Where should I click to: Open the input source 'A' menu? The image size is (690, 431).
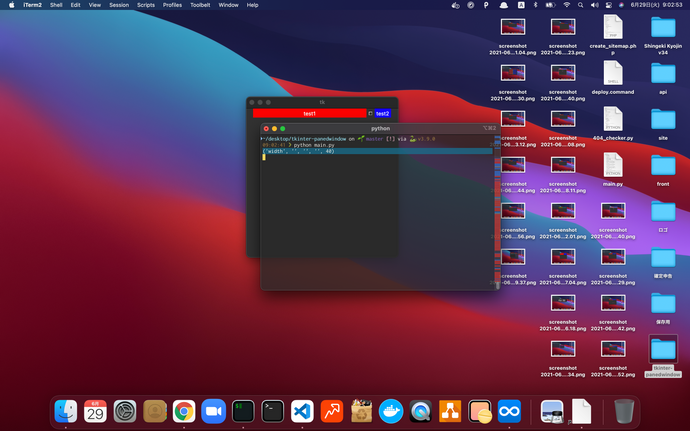pos(521,5)
